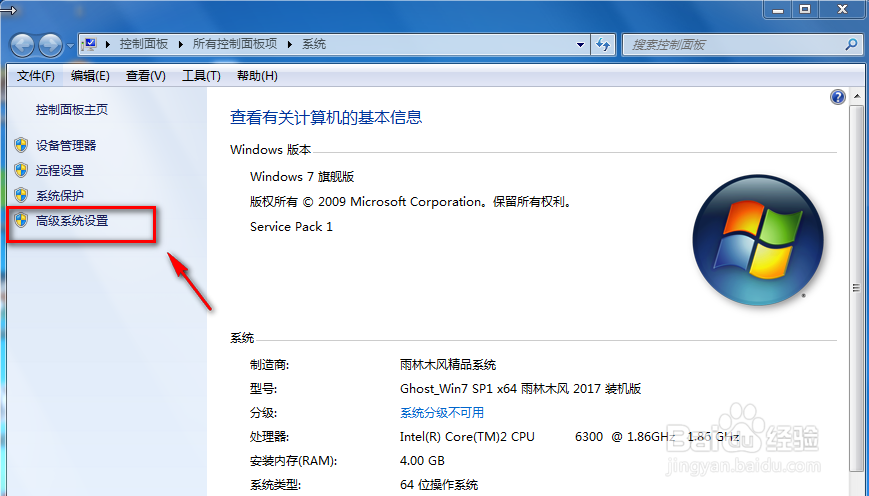
Task: Open 远程设置 link
Action: [x=60, y=171]
